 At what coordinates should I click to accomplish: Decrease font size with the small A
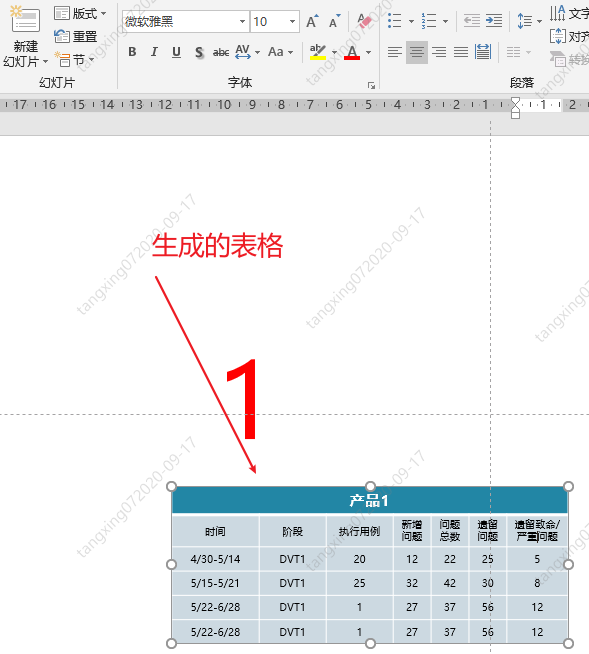[335, 21]
